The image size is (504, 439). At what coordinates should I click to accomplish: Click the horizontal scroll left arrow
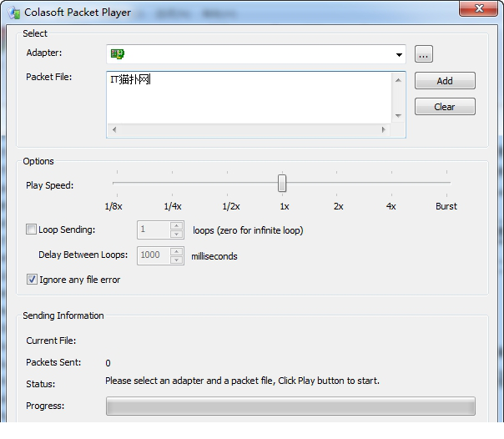114,130
